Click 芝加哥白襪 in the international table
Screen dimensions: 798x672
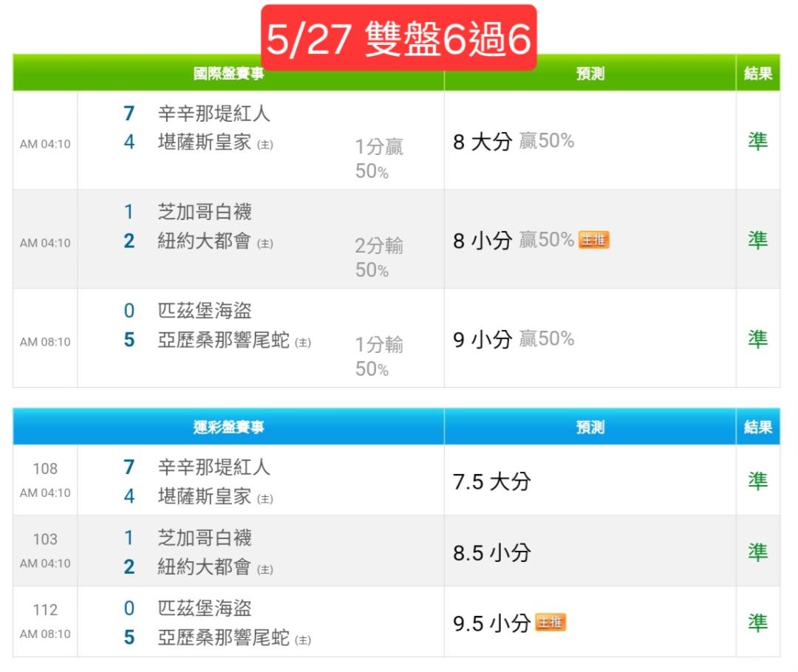[x=205, y=212]
